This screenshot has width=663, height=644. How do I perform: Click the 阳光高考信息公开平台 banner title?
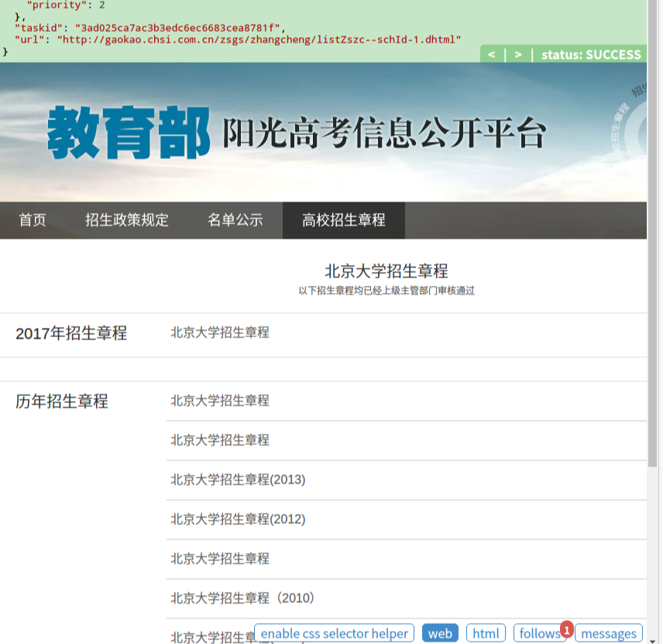tap(384, 133)
